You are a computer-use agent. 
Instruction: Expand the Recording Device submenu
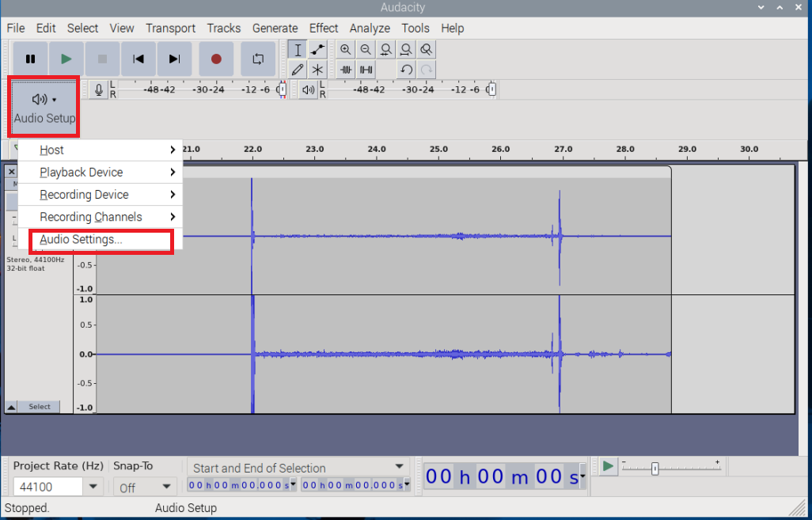pos(101,195)
